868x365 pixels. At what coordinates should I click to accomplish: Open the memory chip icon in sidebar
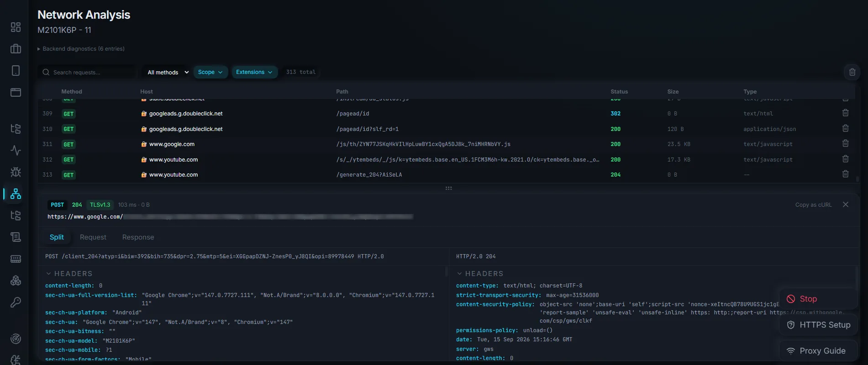(16, 259)
